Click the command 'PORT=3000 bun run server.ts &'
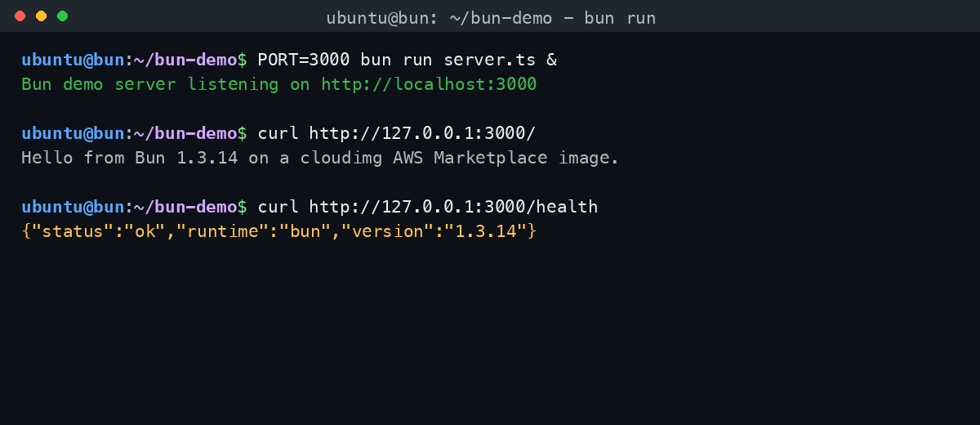This screenshot has width=980, height=425. [408, 60]
